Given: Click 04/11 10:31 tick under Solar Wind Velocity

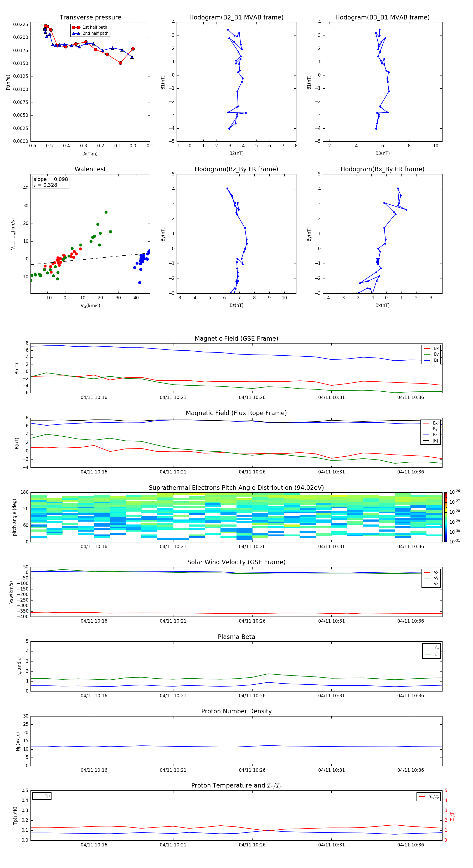Looking at the screenshot, I should pos(331,621).
